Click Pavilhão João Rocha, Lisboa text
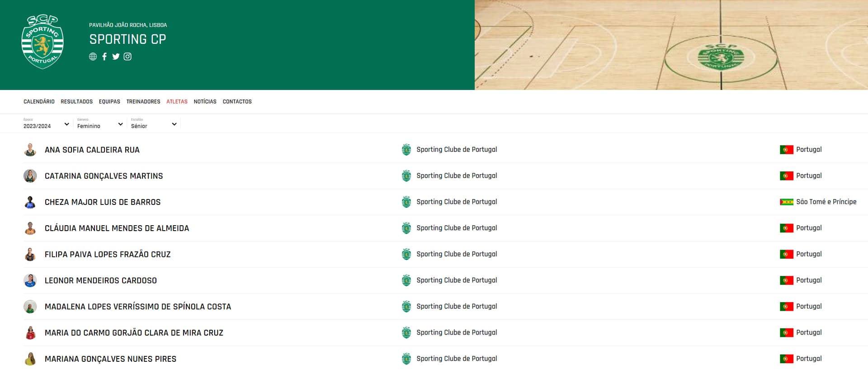Screen dimensions: 868x379 click(x=128, y=25)
